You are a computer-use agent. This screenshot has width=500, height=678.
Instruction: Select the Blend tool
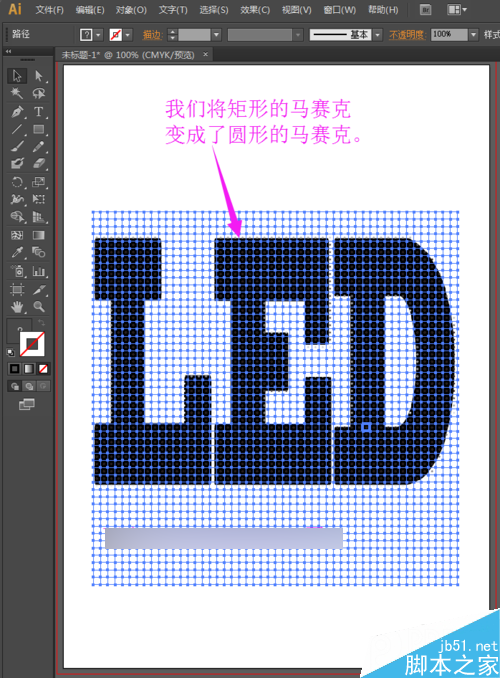click(x=38, y=252)
